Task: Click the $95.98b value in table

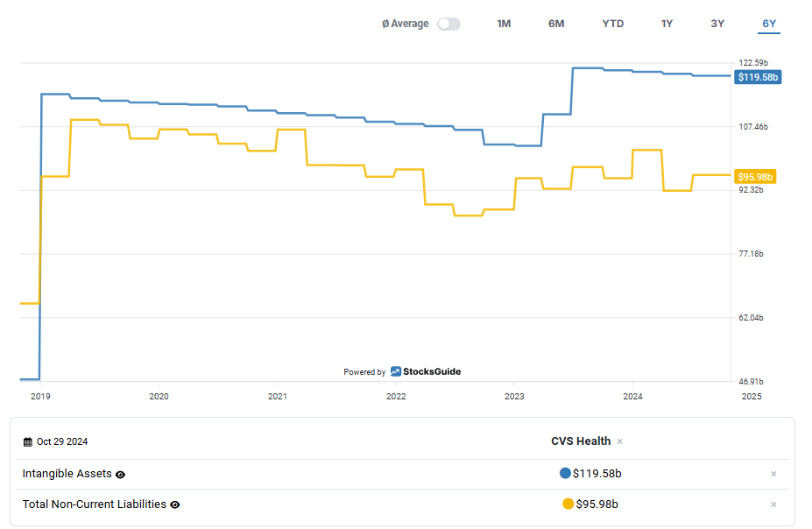Action: coord(597,504)
